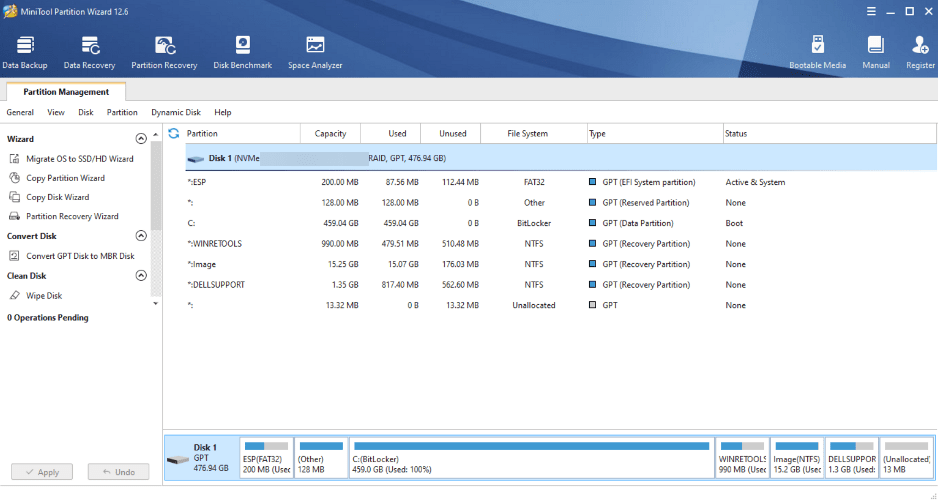938x500 pixels.
Task: Click the Wipe Disk icon
Action: point(14,295)
